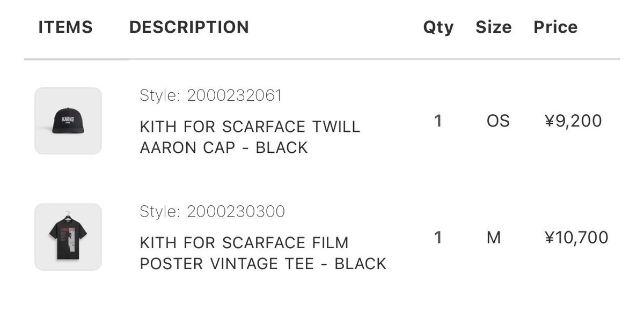Viewport: 644px width, 312px height.
Task: Open the Kith for Scarface Twill Aaron Cap link
Action: click(250, 137)
